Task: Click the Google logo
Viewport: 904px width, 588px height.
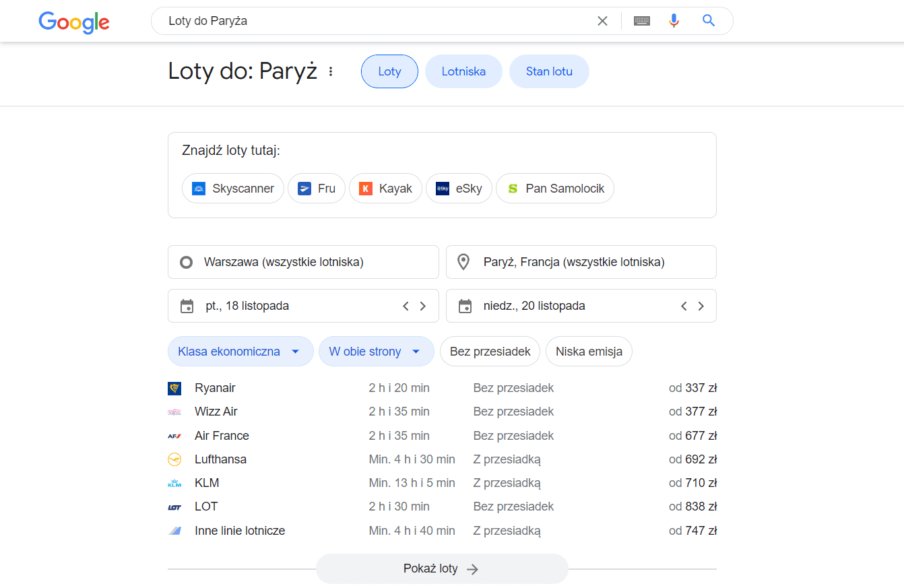Action: 74,22
